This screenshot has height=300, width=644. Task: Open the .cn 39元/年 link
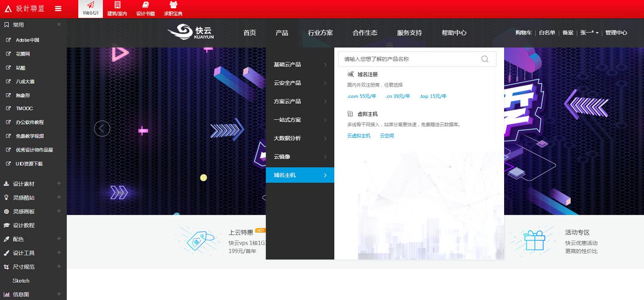[x=397, y=96]
